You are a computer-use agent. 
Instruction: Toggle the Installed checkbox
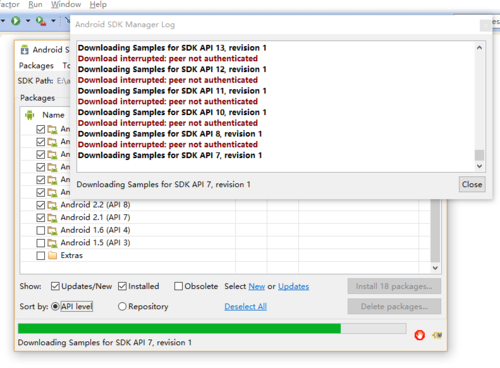(x=122, y=286)
